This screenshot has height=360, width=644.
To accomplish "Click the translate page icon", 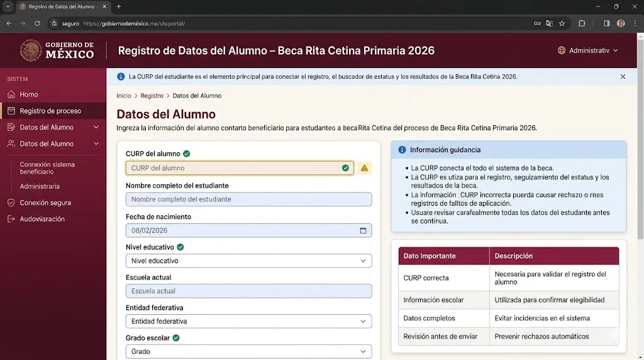I will pos(549,23).
